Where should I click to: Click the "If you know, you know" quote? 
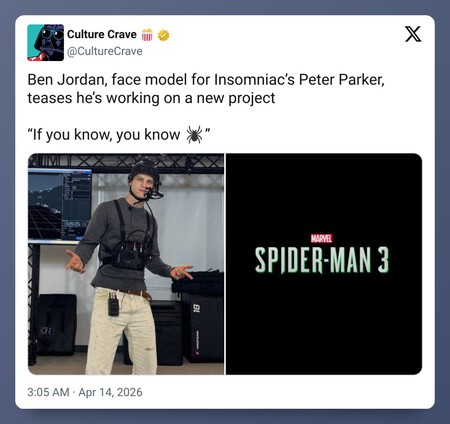pos(119,135)
